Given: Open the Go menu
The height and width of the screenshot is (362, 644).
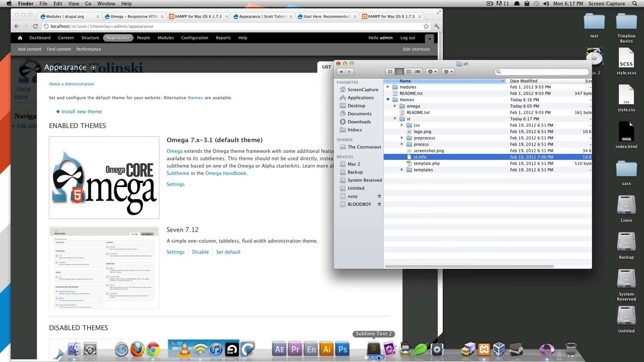Looking at the screenshot, I should click(88, 4).
